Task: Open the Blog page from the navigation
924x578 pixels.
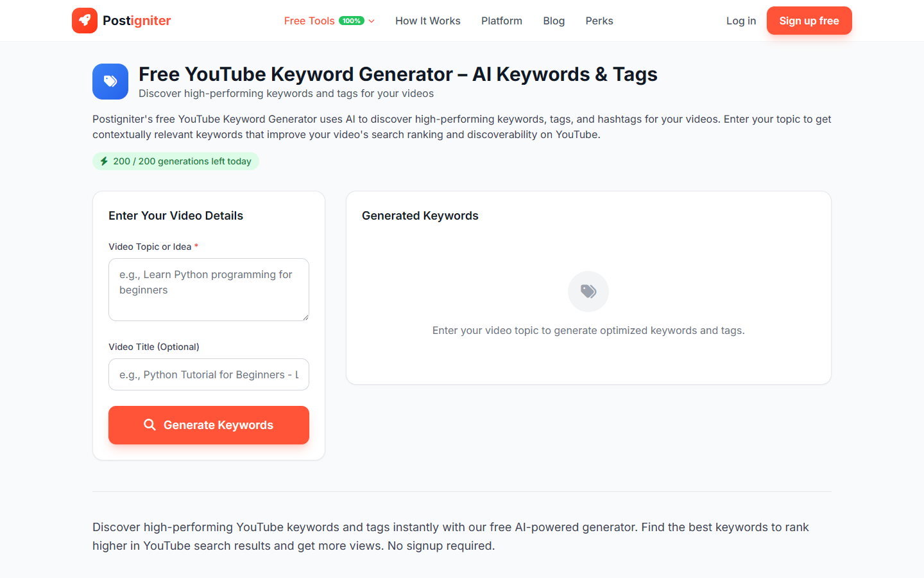Action: tap(553, 21)
